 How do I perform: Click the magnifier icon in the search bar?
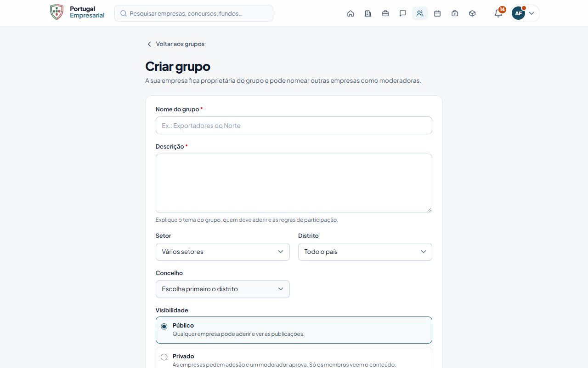click(124, 13)
